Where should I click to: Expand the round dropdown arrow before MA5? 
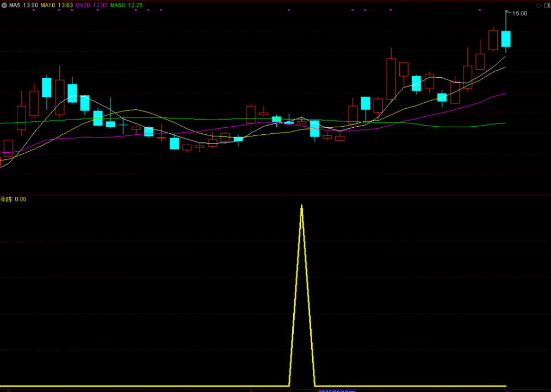(4, 5)
